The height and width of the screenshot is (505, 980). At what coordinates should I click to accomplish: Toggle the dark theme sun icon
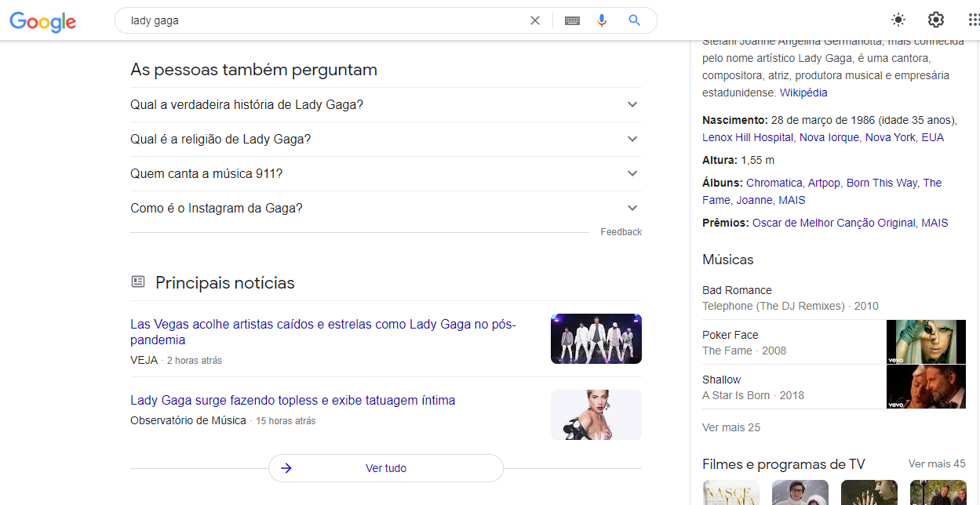pos(898,20)
